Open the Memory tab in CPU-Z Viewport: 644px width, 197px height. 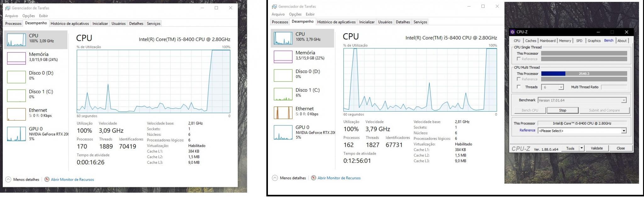pyautogui.click(x=565, y=41)
